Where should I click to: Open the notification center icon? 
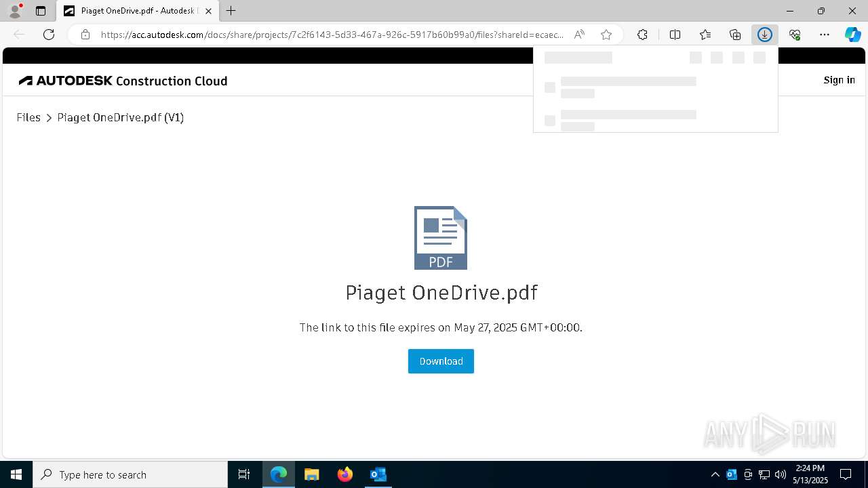pos(846,474)
